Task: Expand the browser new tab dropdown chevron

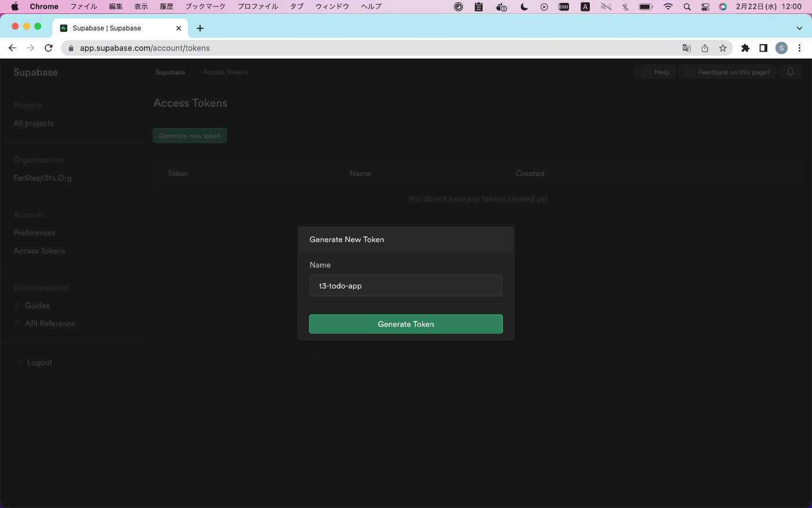Action: (x=799, y=28)
